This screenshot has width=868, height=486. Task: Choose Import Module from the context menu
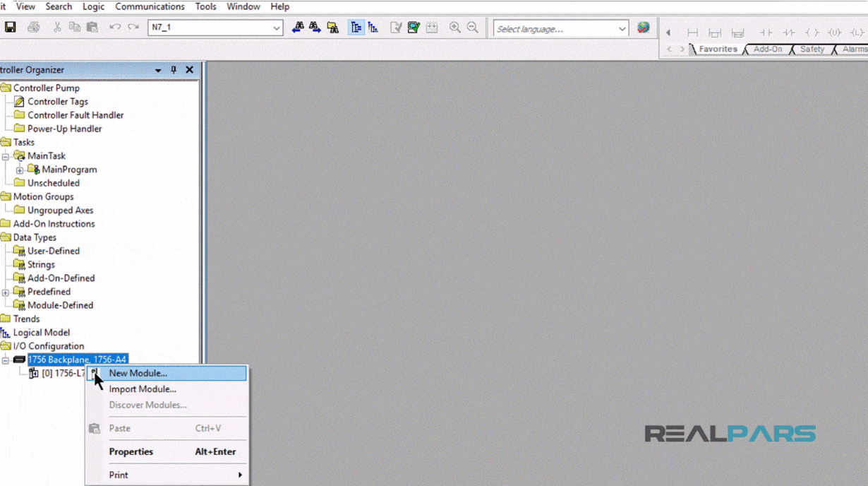[143, 389]
